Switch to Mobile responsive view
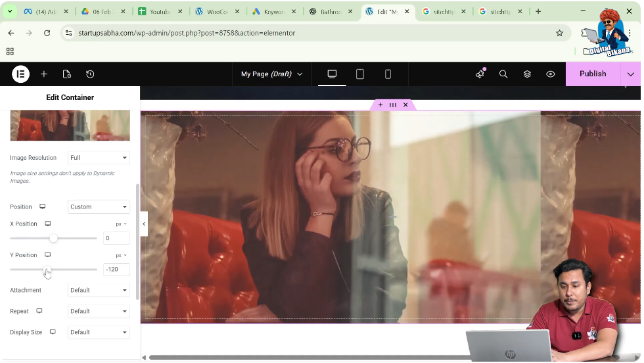 click(388, 74)
